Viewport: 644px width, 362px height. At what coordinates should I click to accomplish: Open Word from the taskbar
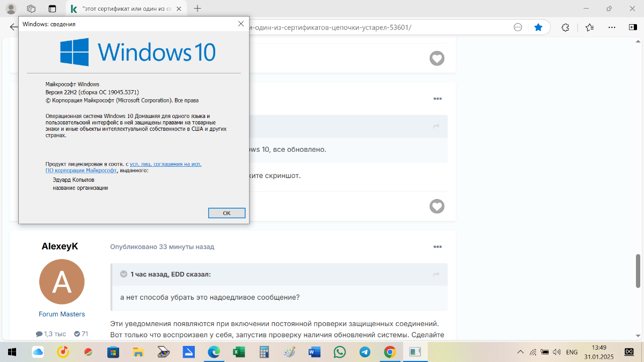(x=314, y=352)
